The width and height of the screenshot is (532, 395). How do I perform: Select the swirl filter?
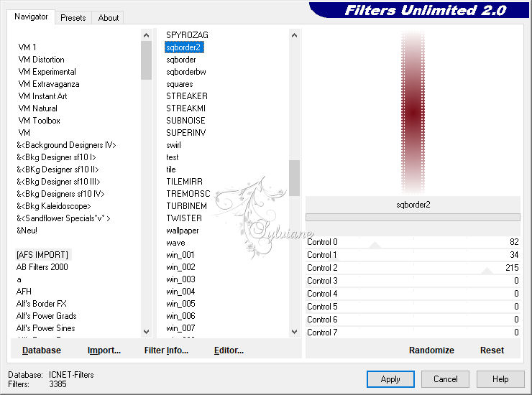click(173, 145)
